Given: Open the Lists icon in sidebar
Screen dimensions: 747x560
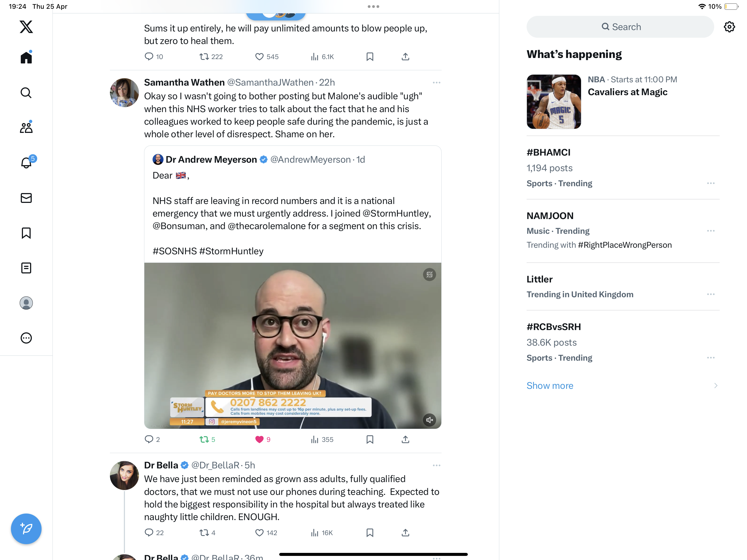Looking at the screenshot, I should 26,268.
